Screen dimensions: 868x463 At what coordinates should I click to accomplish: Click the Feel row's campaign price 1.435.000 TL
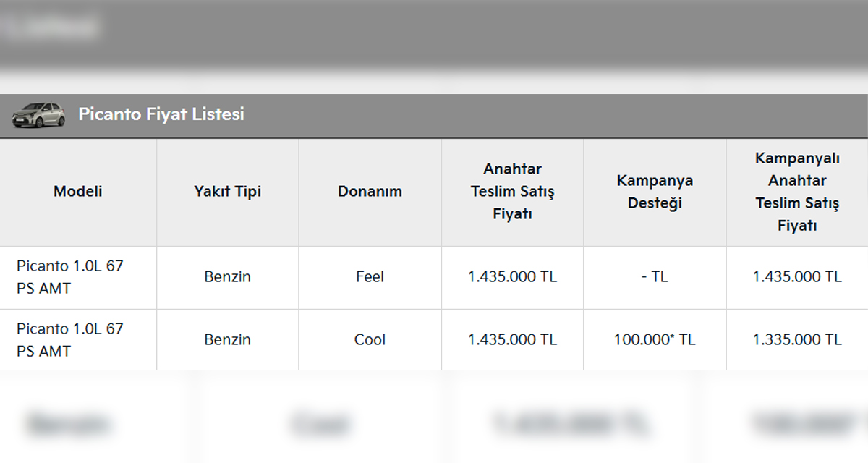point(797,277)
